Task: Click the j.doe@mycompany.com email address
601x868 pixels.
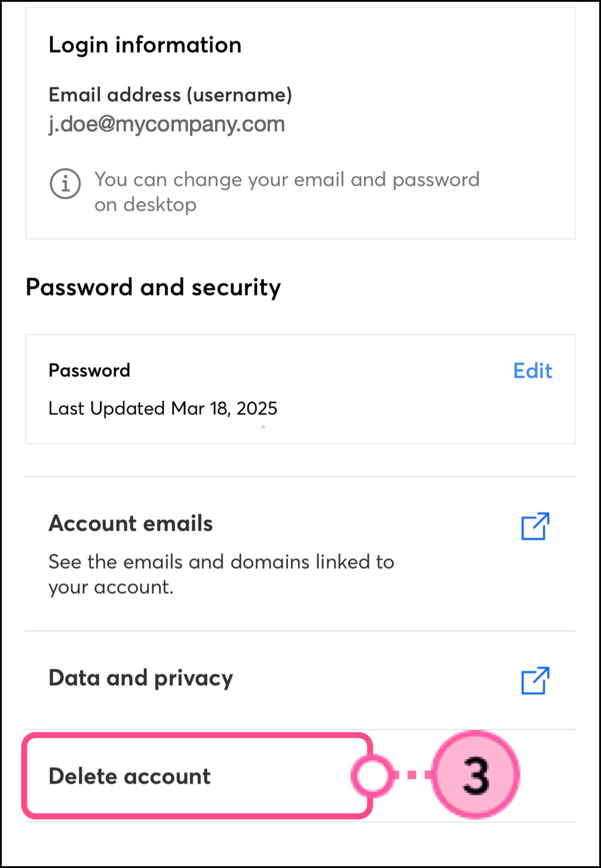Action: pyautogui.click(x=167, y=124)
